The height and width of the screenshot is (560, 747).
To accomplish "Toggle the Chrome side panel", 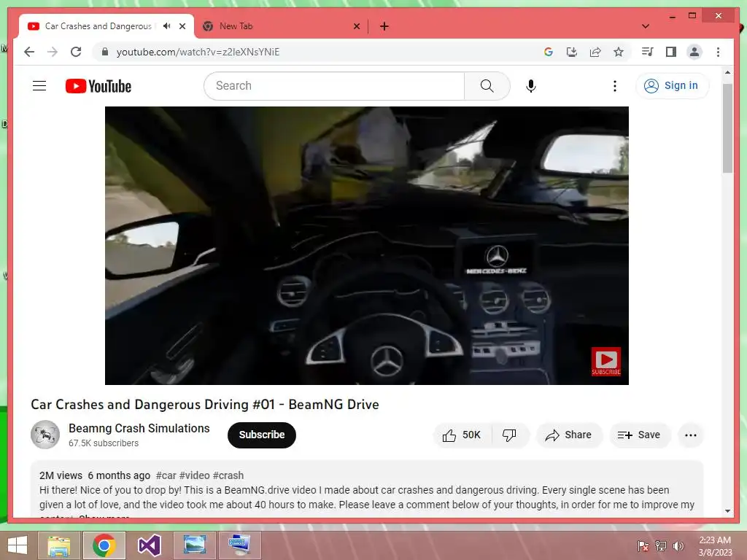I will pos(671,52).
